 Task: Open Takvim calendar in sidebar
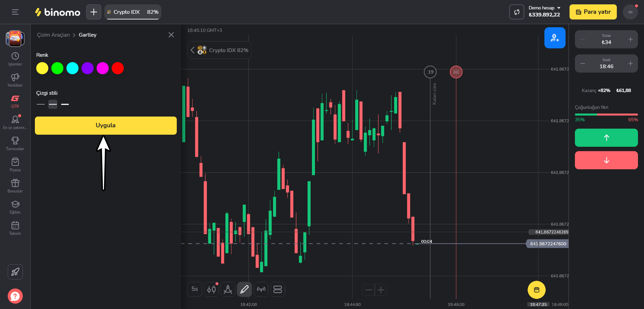click(x=15, y=228)
